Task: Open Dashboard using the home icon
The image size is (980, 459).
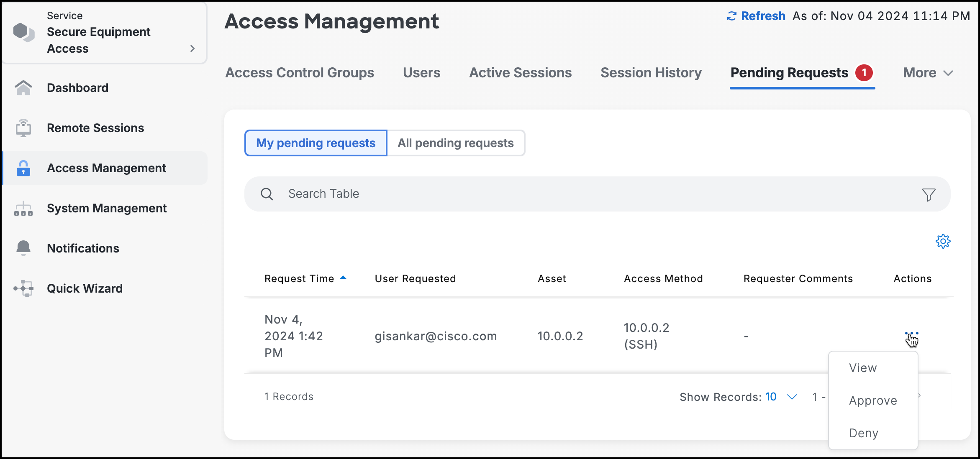Action: pos(23,88)
